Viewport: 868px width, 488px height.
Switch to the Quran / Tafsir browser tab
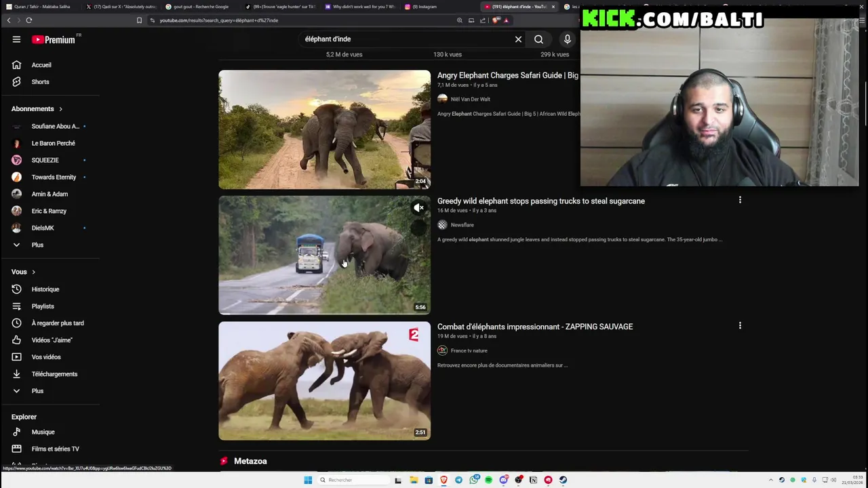[x=41, y=7]
